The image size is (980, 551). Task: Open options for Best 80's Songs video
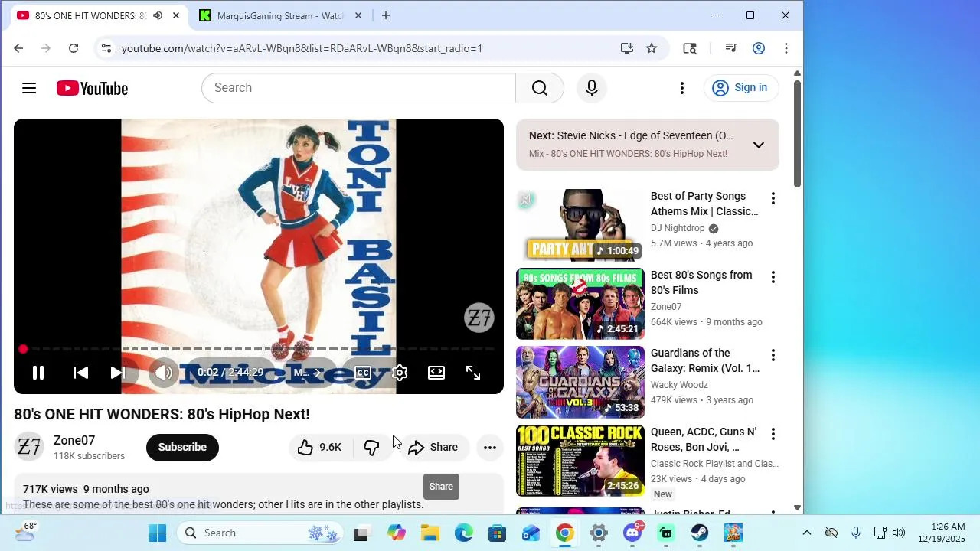[773, 277]
